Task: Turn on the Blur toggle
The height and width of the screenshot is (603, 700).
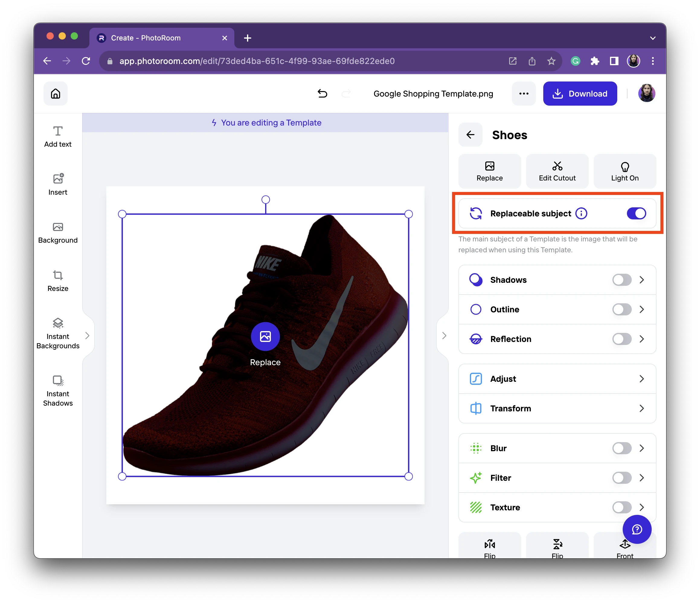Action: coord(622,448)
